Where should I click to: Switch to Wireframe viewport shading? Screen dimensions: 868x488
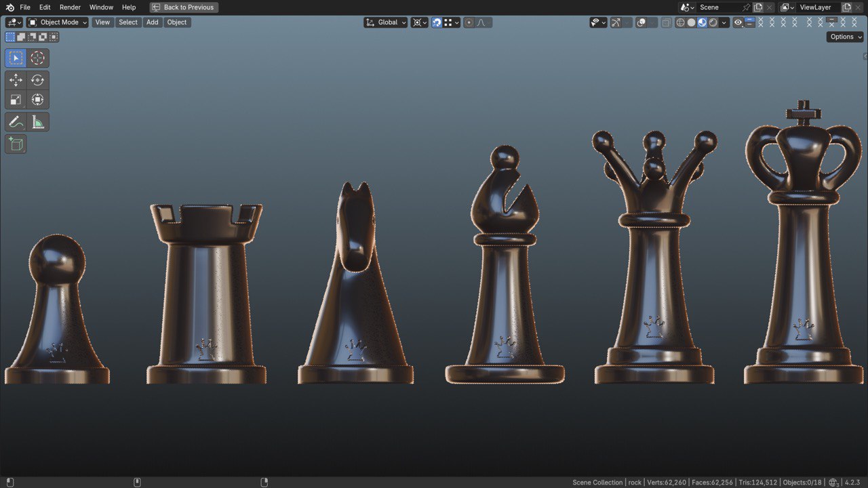(x=680, y=22)
